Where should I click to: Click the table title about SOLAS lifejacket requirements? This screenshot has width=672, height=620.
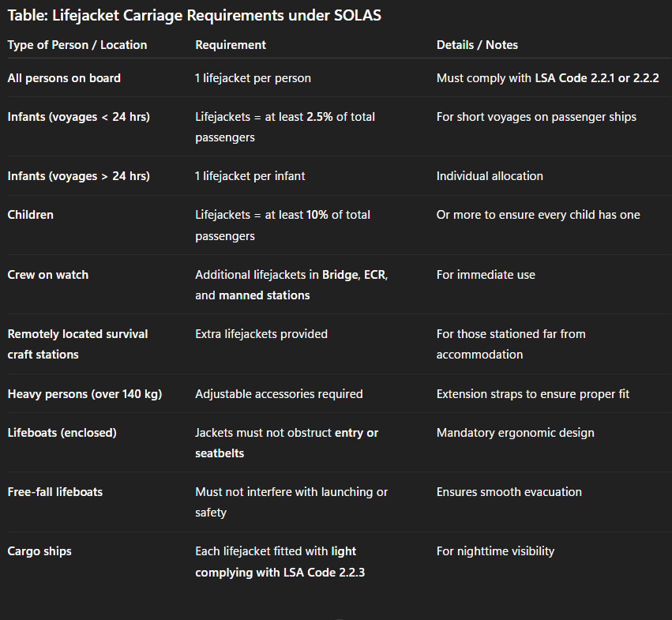pyautogui.click(x=194, y=15)
